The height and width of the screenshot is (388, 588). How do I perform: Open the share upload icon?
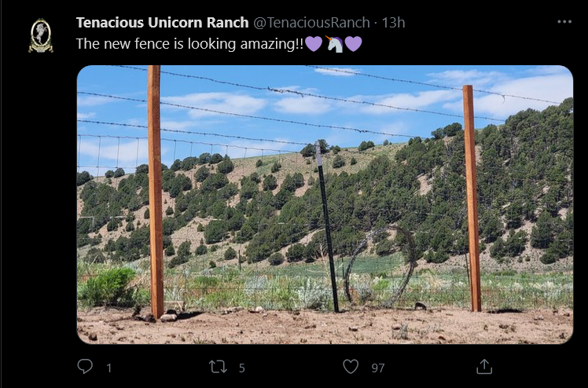(x=483, y=367)
